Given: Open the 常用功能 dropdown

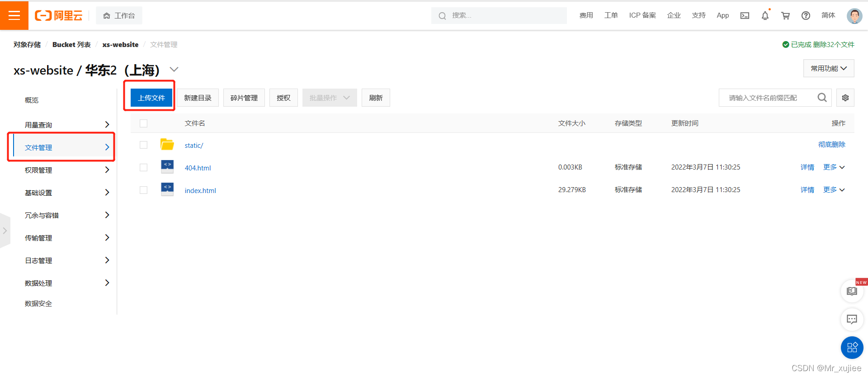Looking at the screenshot, I should [829, 68].
